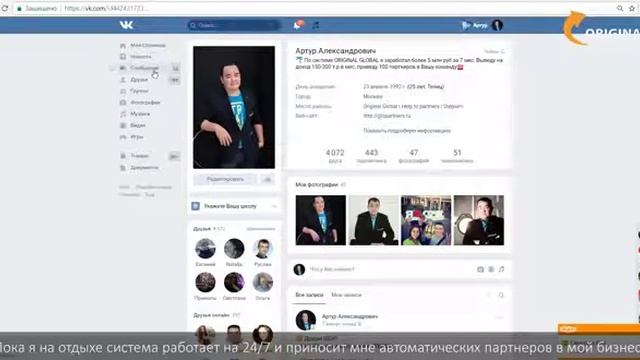Open notifications bell in header
640x360 pixels.
298,25
